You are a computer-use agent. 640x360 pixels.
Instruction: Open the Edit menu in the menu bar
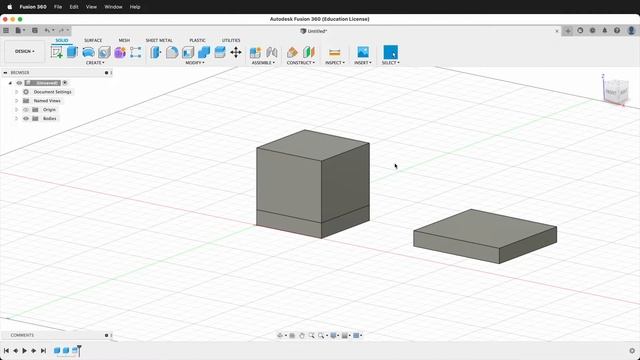(x=74, y=7)
